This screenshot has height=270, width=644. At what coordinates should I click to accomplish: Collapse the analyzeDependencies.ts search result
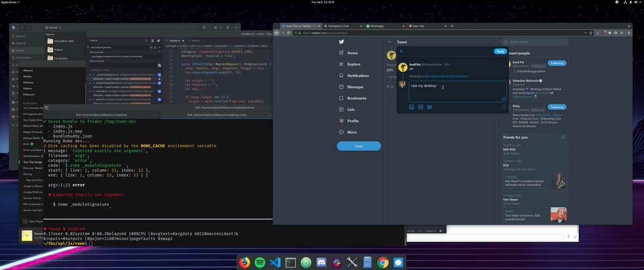91,83
